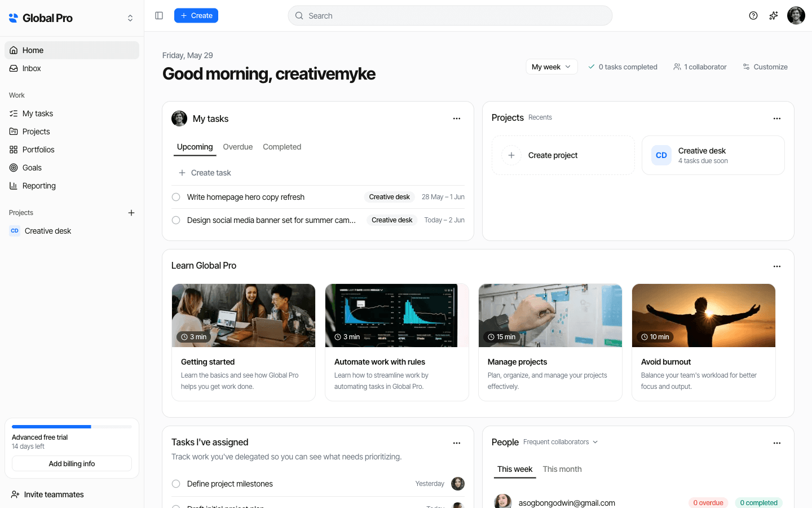This screenshot has height=508, width=812.
Task: Switch to the Completed tab
Action: (282, 147)
